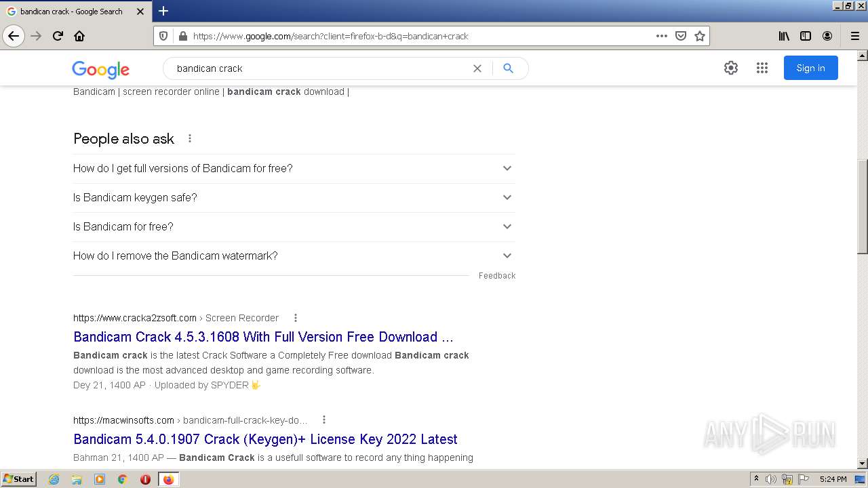This screenshot has height=488, width=868.
Task: Open the Firefox hamburger menu
Action: tap(855, 36)
